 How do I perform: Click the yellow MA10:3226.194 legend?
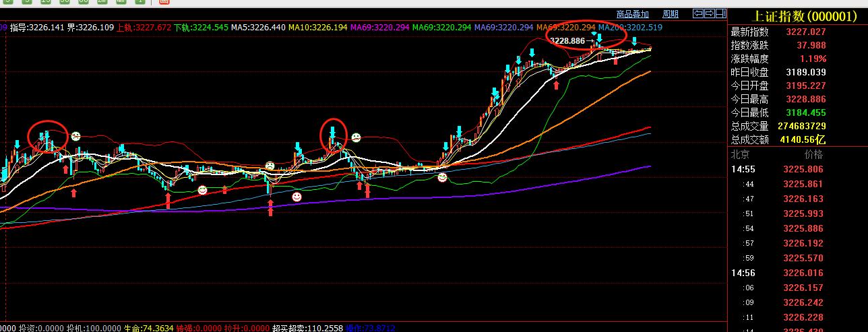pos(318,28)
